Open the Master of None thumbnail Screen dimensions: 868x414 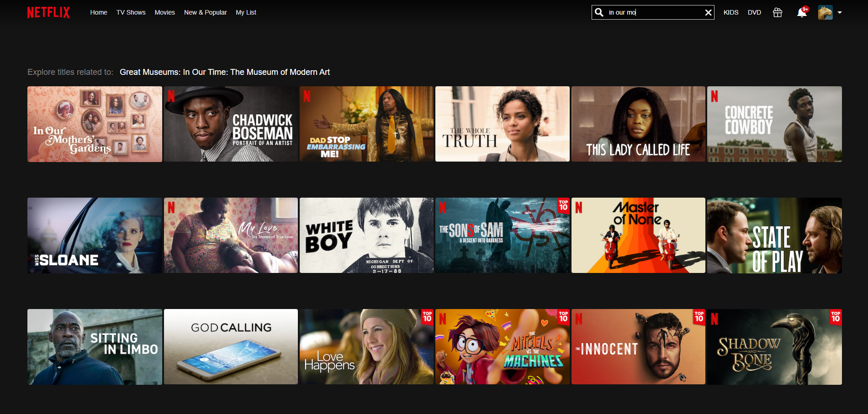point(638,236)
